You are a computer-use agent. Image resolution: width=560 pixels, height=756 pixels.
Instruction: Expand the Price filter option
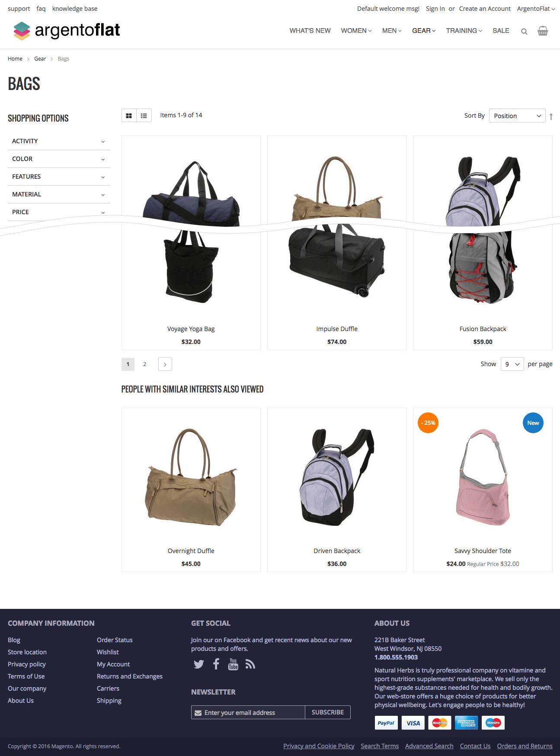pyautogui.click(x=59, y=212)
